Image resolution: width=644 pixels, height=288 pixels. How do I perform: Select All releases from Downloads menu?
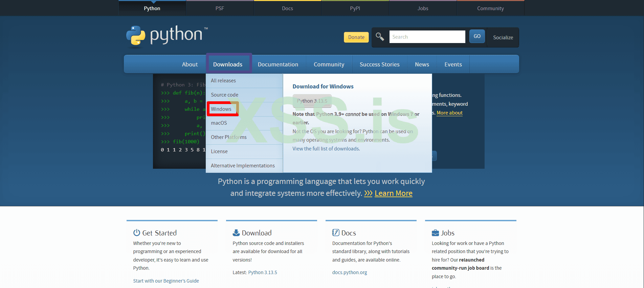244,81
